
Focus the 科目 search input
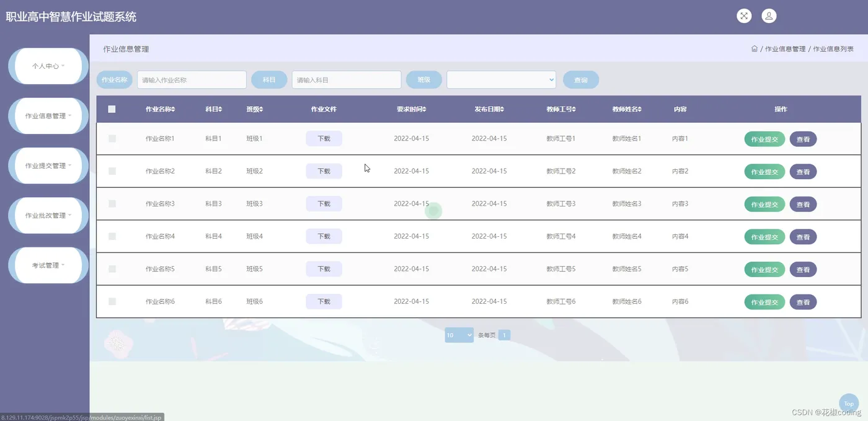347,79
